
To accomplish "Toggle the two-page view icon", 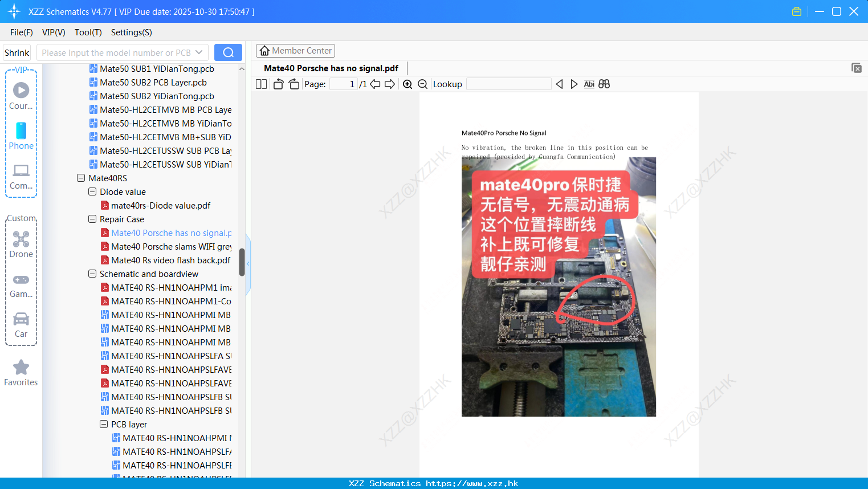I will coord(261,84).
